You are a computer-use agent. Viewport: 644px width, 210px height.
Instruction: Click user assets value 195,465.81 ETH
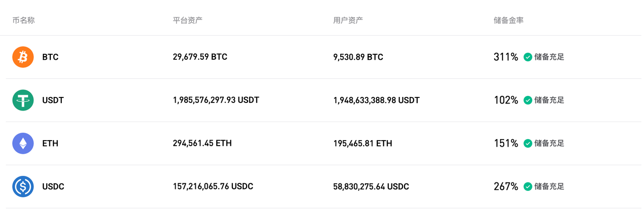362,144
